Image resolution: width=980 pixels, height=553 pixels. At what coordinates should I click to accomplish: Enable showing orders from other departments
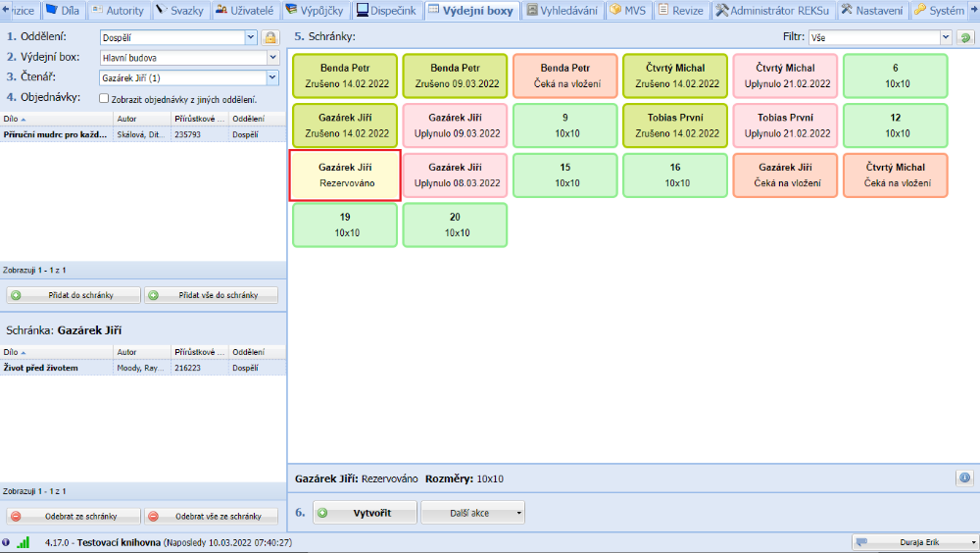[105, 99]
